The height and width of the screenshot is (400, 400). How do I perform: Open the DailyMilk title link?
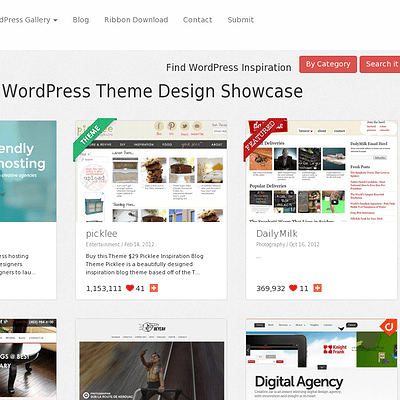[x=277, y=234]
